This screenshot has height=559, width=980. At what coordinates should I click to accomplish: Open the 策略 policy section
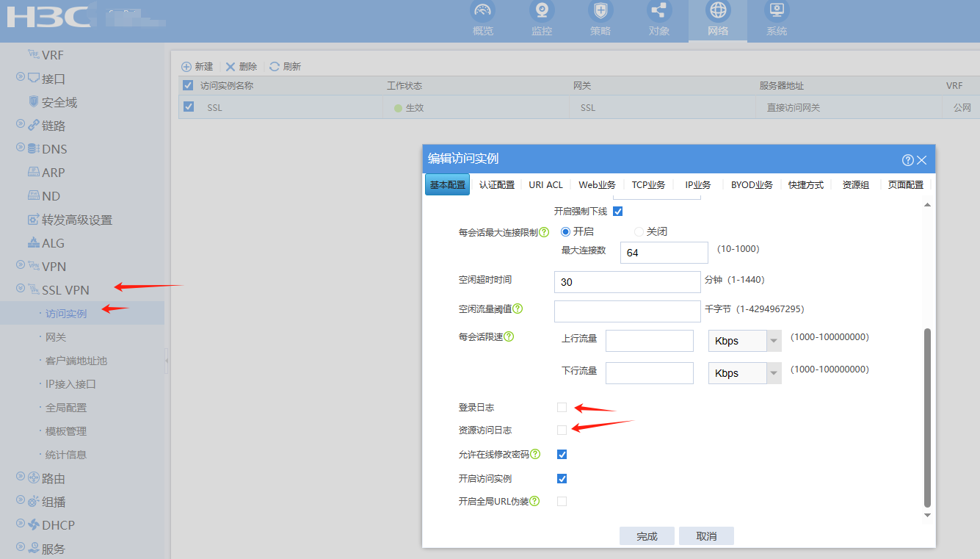[600, 20]
